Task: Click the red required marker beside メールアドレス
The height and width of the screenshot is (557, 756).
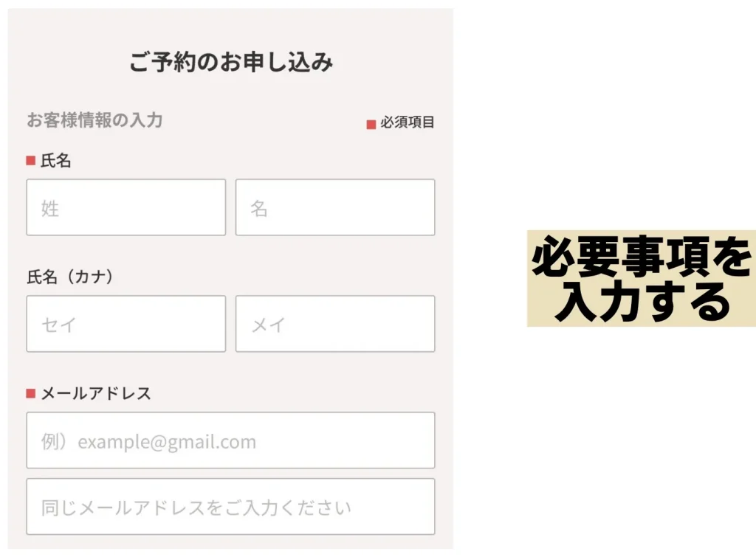Action: pyautogui.click(x=31, y=394)
